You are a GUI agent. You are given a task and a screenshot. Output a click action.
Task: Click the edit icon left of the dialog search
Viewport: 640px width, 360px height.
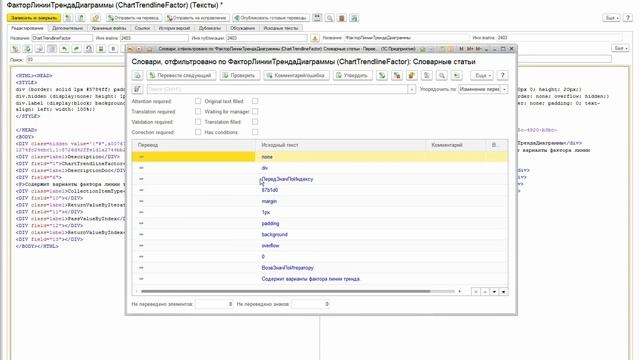(138, 89)
